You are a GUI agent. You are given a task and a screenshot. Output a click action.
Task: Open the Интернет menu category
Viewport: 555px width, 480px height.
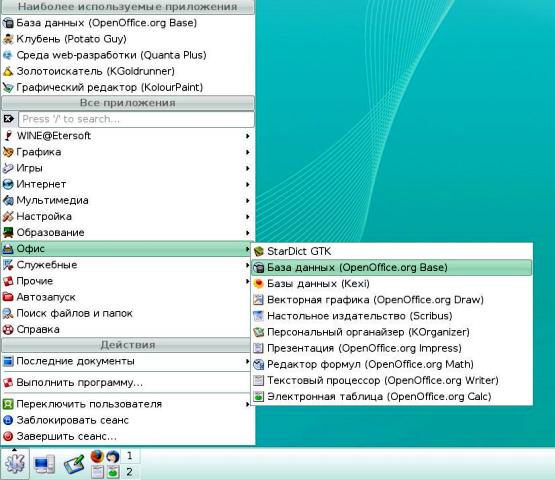[127, 184]
